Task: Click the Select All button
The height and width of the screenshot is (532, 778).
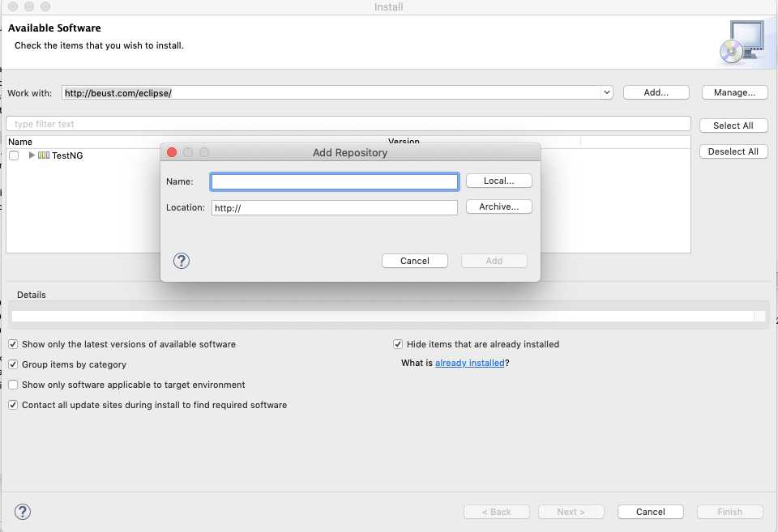Action: pos(733,126)
